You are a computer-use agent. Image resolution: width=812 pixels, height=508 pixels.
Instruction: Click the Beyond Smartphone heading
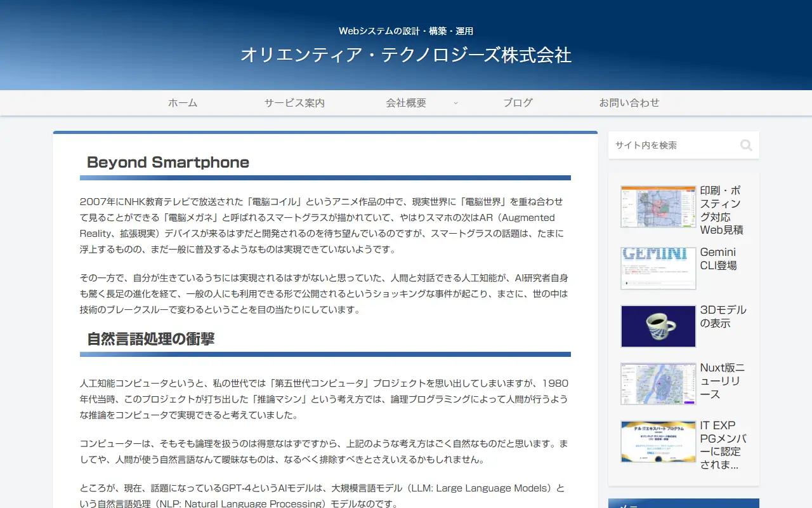(x=168, y=163)
